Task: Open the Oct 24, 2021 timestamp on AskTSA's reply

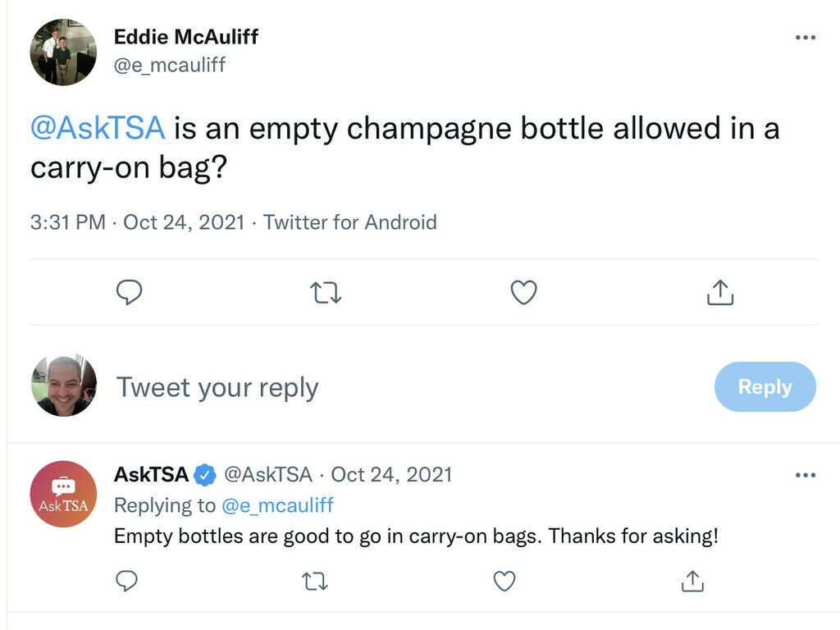Action: pyautogui.click(x=391, y=475)
